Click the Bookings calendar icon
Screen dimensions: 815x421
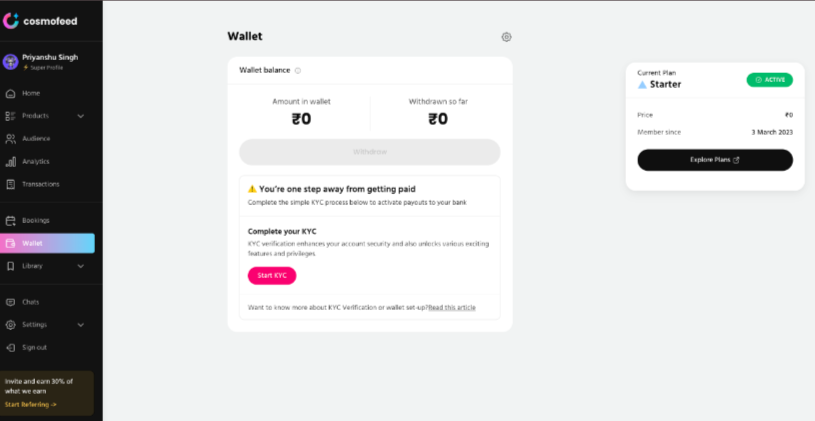10,221
